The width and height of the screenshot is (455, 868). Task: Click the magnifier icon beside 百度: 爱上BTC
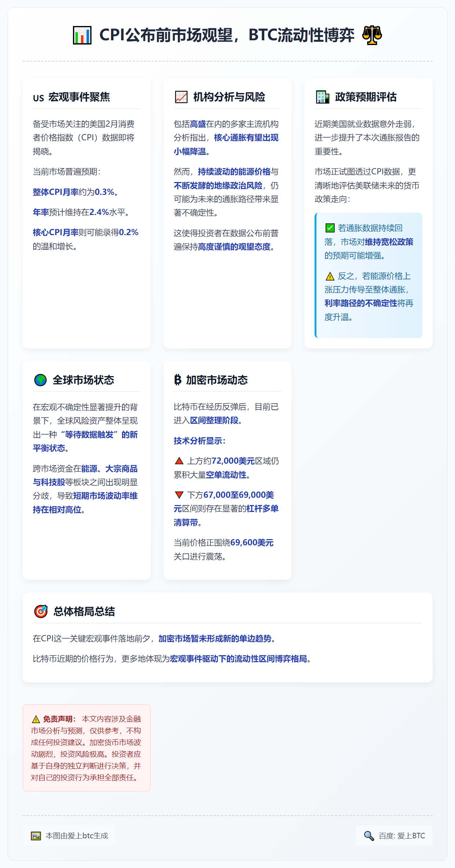(369, 836)
